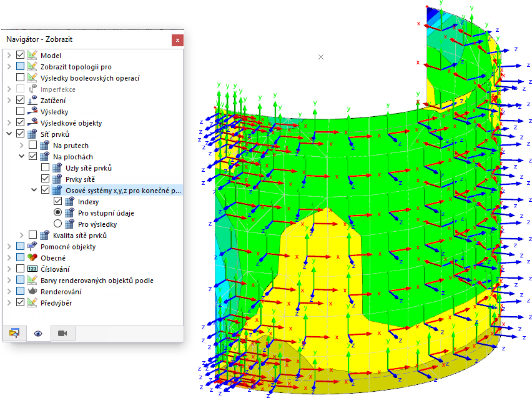Close the Navigátor - Zobrazit panel

pyautogui.click(x=177, y=39)
